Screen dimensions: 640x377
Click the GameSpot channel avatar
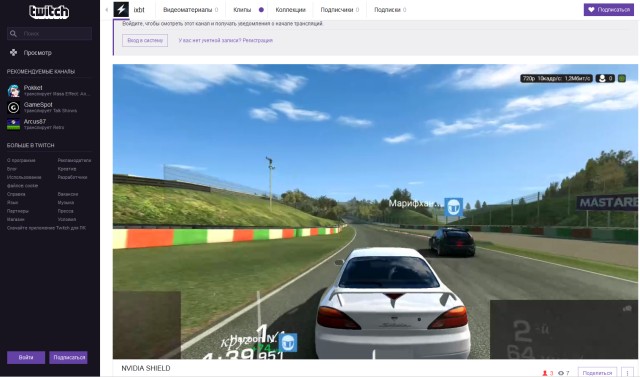point(13,107)
